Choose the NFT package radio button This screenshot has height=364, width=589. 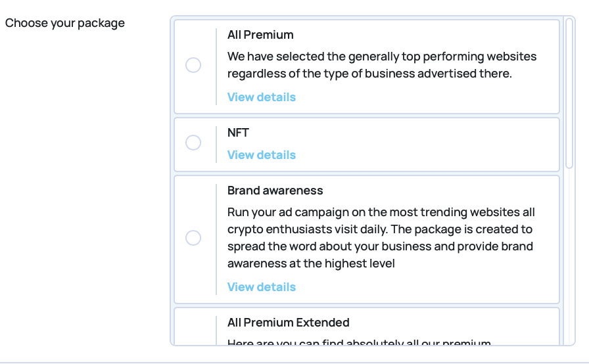coord(193,143)
